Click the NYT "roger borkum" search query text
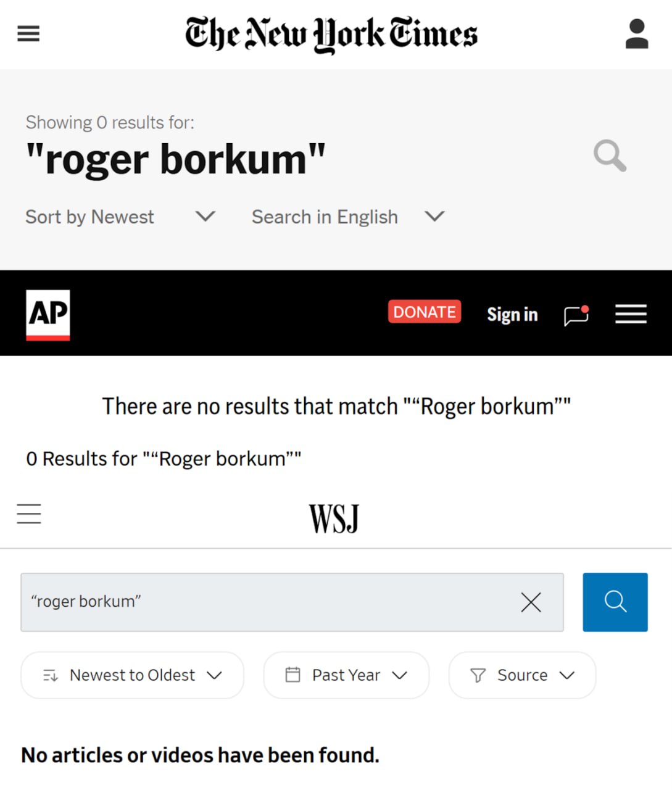 click(176, 160)
